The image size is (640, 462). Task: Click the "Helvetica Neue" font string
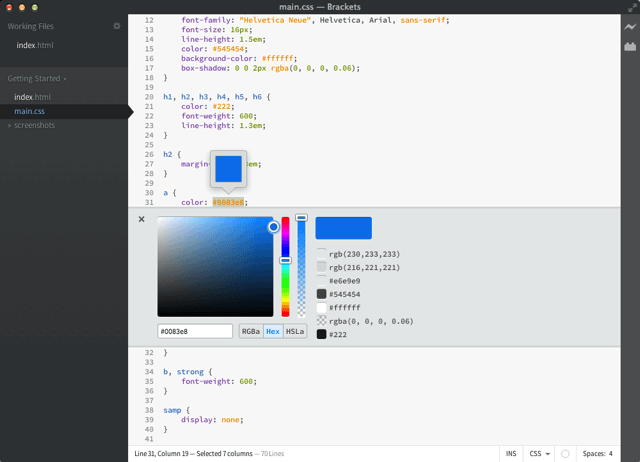click(x=276, y=20)
